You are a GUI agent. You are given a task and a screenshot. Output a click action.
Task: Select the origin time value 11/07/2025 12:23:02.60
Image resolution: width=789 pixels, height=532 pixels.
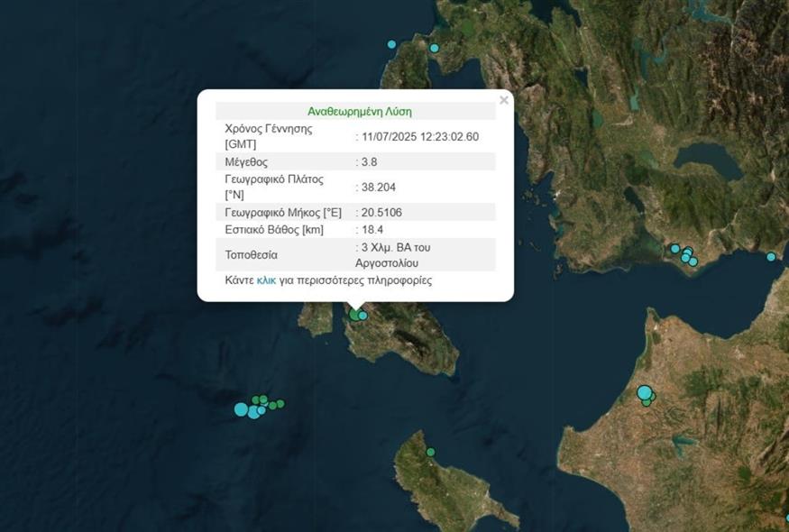(420, 137)
